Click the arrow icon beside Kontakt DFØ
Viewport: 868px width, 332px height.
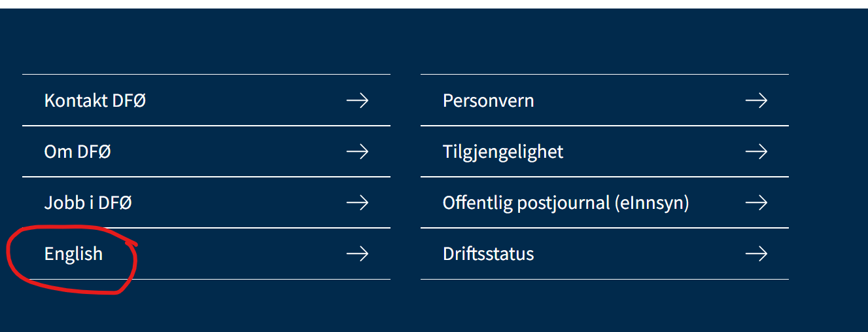click(x=357, y=100)
